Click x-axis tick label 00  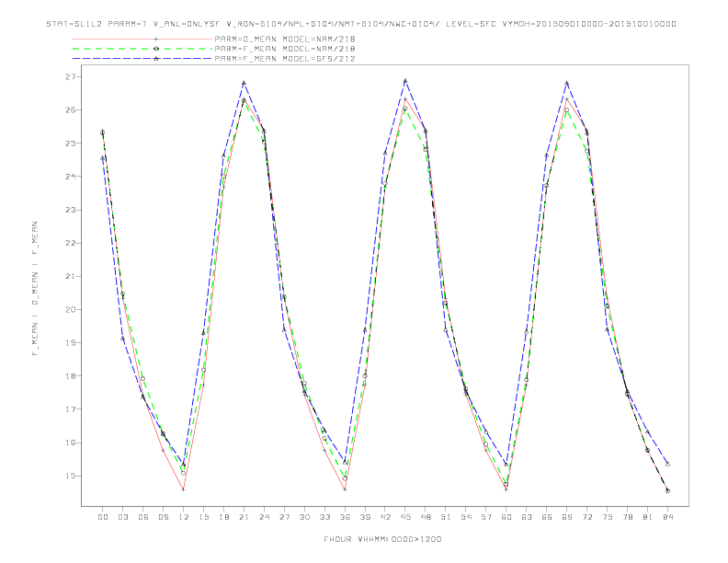(103, 517)
